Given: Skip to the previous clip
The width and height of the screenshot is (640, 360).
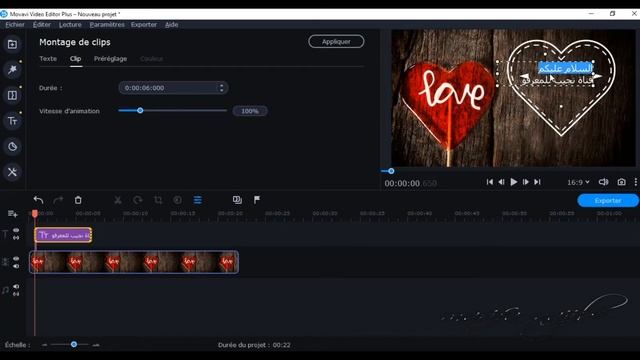Looking at the screenshot, I should coord(489,182).
